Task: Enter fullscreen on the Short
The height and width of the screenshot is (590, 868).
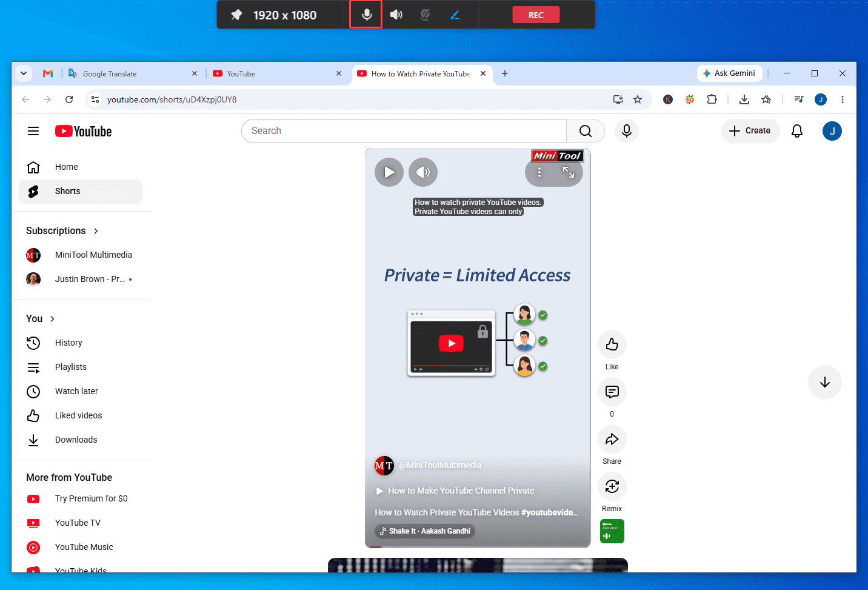Action: click(x=569, y=172)
